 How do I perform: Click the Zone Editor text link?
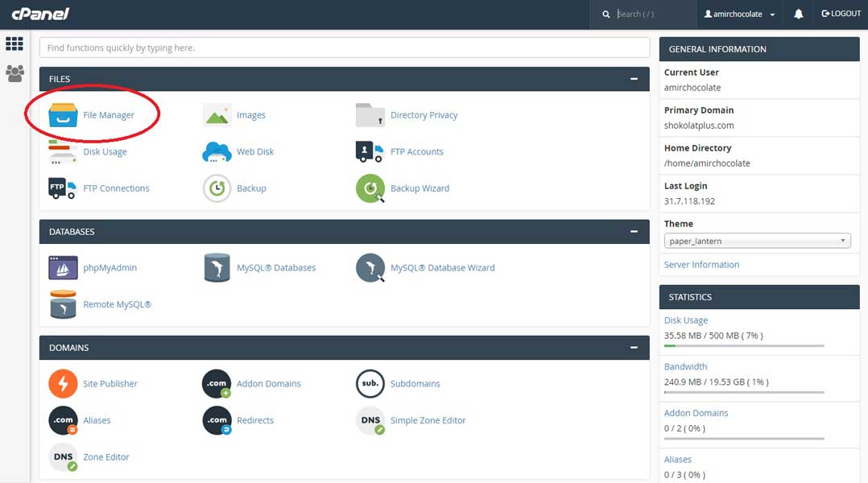[x=105, y=457]
